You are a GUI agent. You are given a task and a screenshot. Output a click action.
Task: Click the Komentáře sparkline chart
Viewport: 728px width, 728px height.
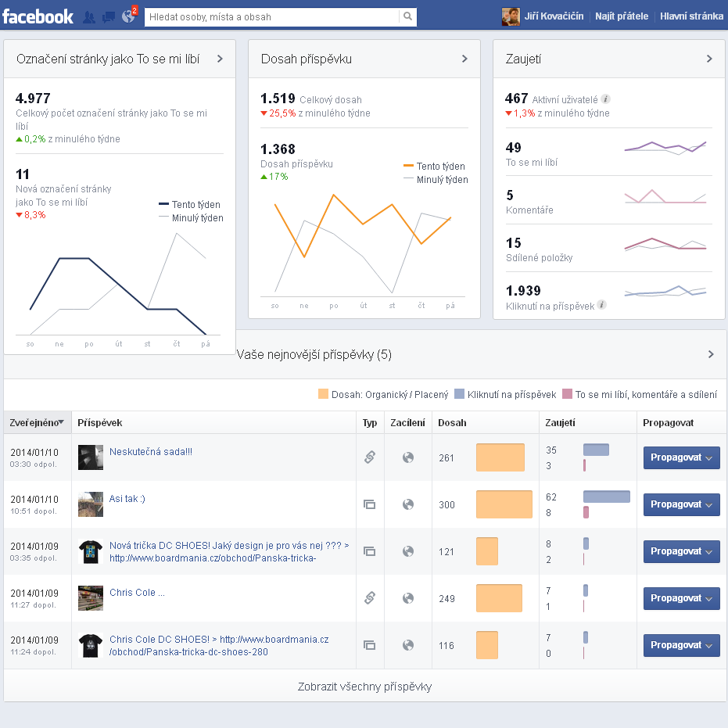[665, 196]
